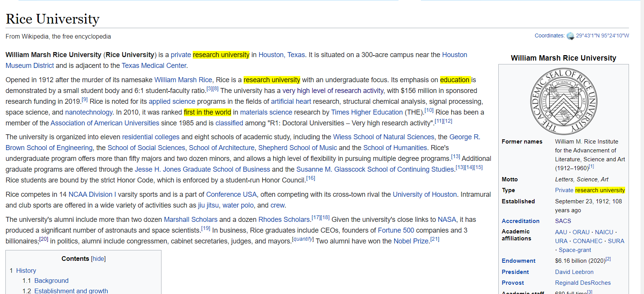This screenshot has width=644, height=294.
Task: Open the classified link
Action: [229, 123]
